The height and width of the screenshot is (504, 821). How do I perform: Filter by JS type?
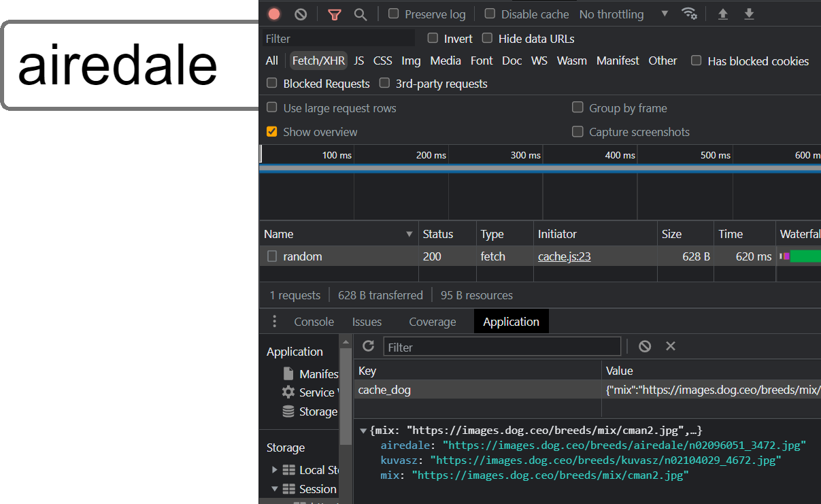click(359, 61)
